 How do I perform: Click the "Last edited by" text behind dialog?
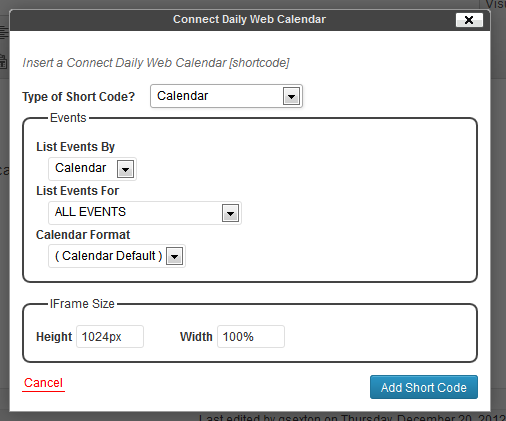point(353,417)
